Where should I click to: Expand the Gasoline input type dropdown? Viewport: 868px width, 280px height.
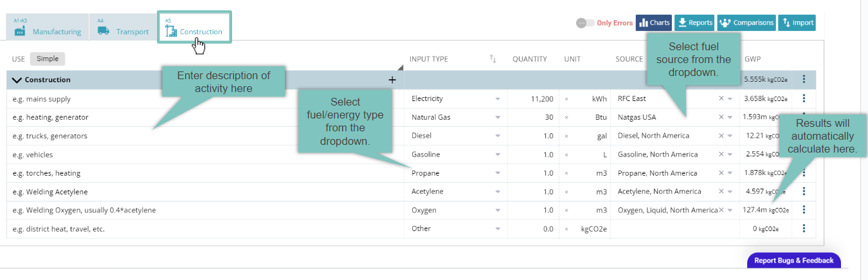[x=497, y=154]
